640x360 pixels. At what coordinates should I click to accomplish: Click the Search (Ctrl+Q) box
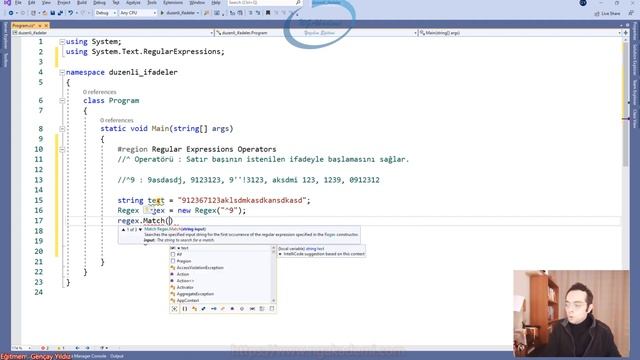264,2
